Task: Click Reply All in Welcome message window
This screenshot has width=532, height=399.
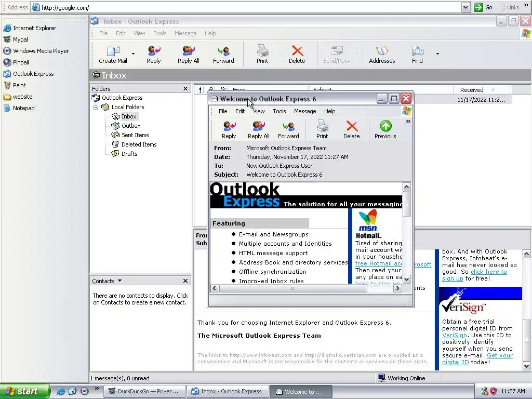Action: 259,129
